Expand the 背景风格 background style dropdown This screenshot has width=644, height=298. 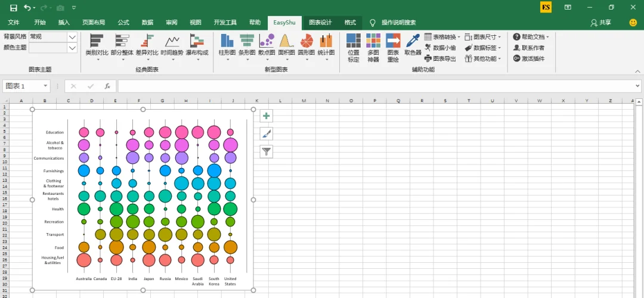coord(72,37)
